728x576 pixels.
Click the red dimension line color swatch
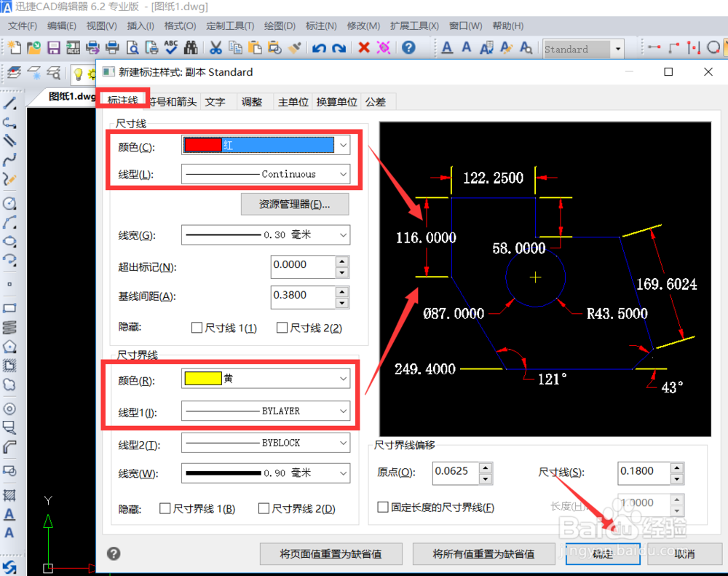coord(203,146)
